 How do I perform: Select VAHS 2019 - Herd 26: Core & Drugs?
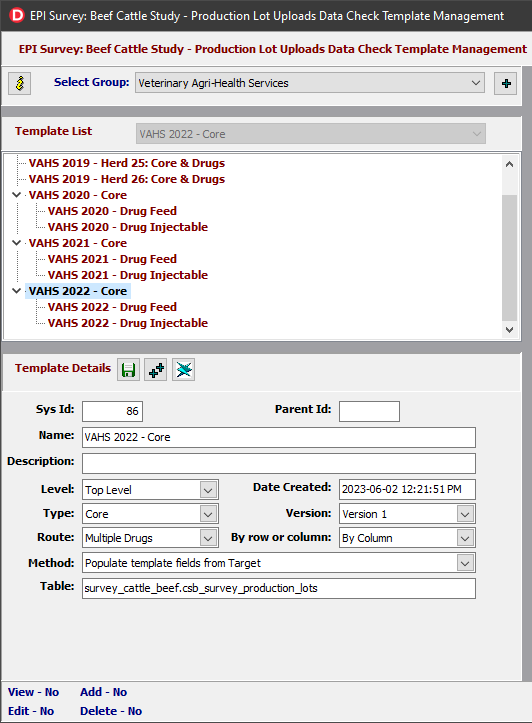[x=127, y=179]
